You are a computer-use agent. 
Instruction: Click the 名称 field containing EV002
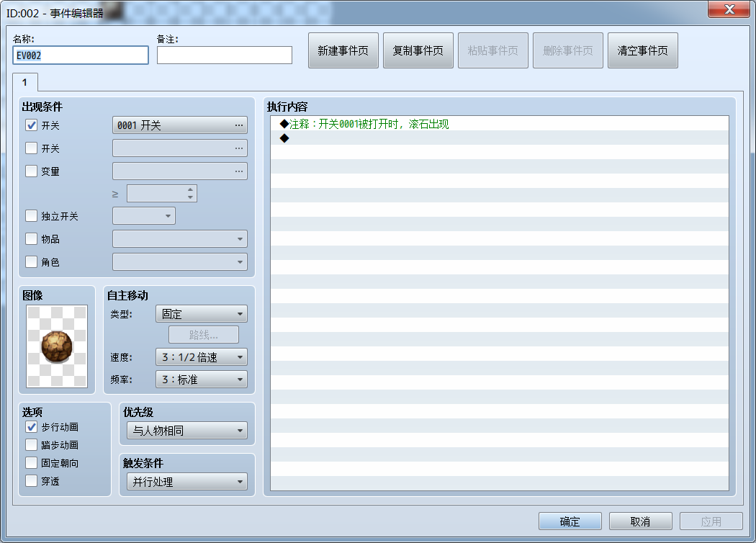[x=81, y=55]
